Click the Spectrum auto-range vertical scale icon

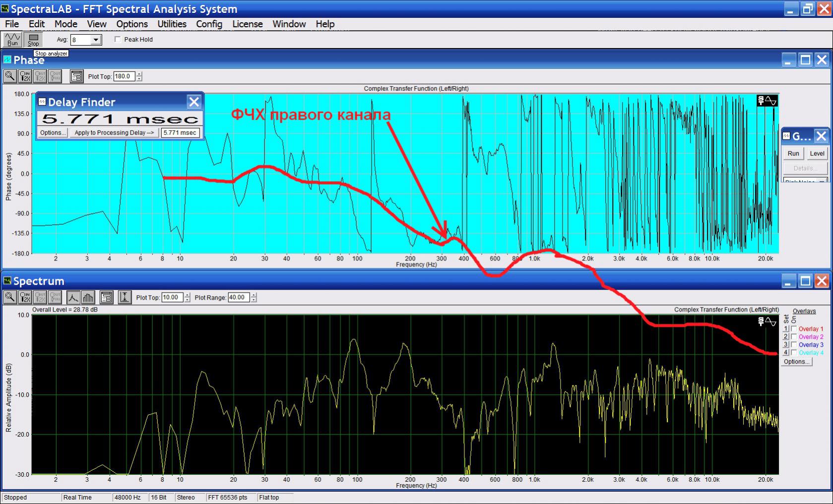tap(125, 297)
